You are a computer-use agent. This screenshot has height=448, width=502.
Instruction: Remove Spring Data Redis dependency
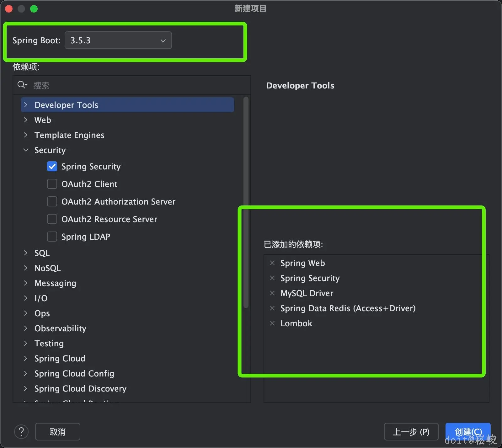click(272, 308)
